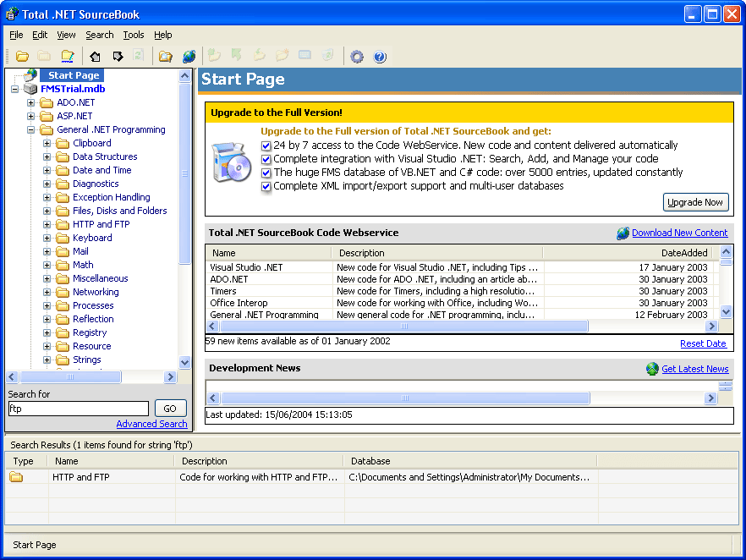Image resolution: width=746 pixels, height=560 pixels.
Task: Click the Download New Content link
Action: click(679, 233)
